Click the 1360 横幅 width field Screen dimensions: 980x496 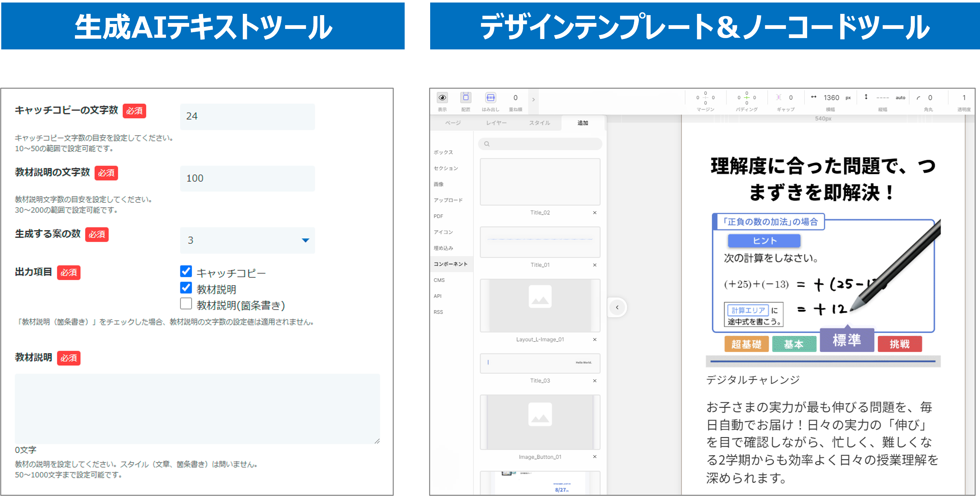coord(831,98)
